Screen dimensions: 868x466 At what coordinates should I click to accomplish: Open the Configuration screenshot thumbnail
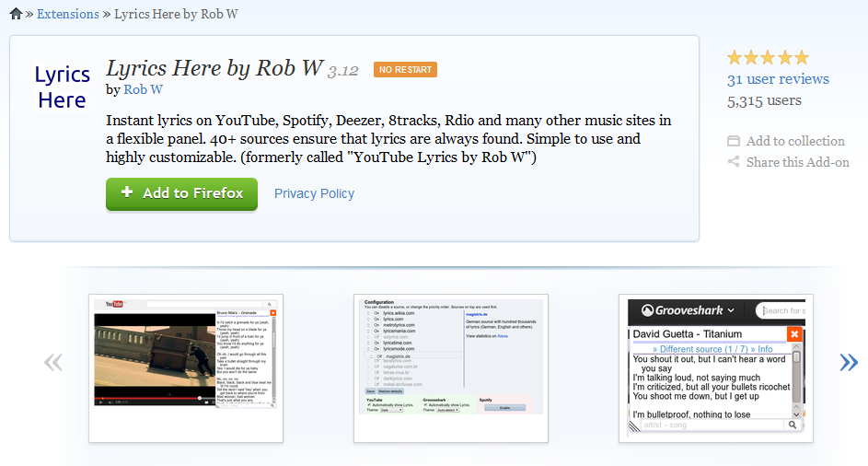click(451, 368)
